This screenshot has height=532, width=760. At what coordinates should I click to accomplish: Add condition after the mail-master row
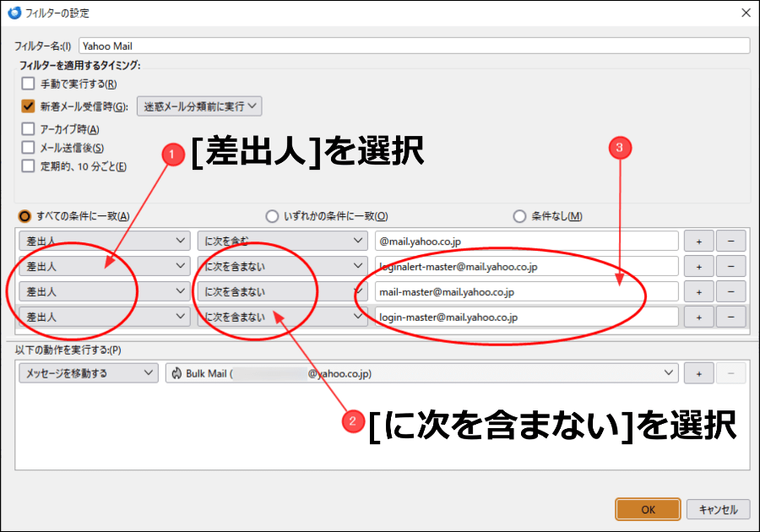699,291
